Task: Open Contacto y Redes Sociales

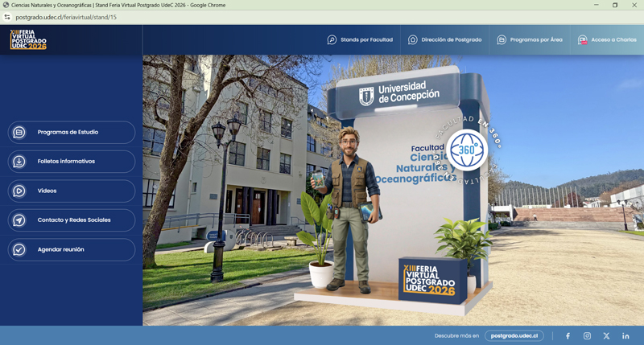Action: coord(72,220)
